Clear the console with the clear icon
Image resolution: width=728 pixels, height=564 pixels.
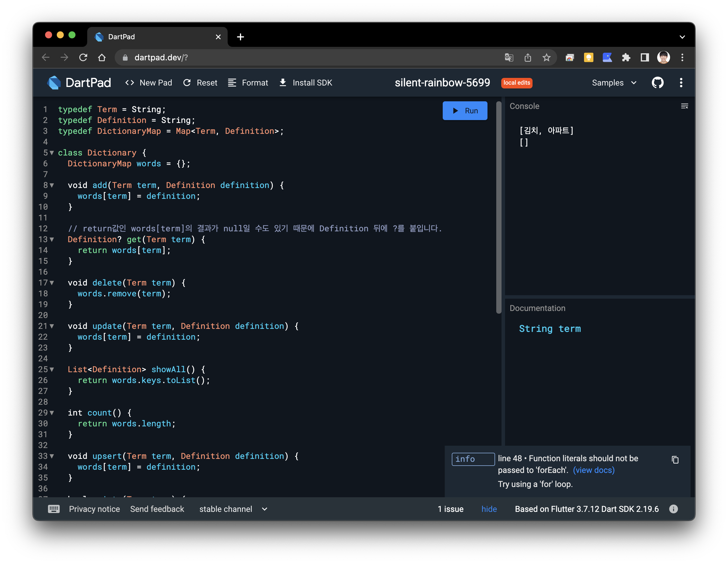[x=684, y=106]
